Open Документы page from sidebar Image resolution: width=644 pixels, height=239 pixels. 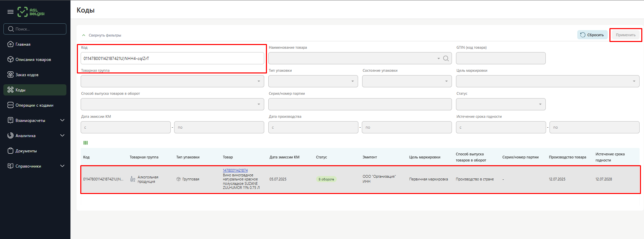click(26, 151)
